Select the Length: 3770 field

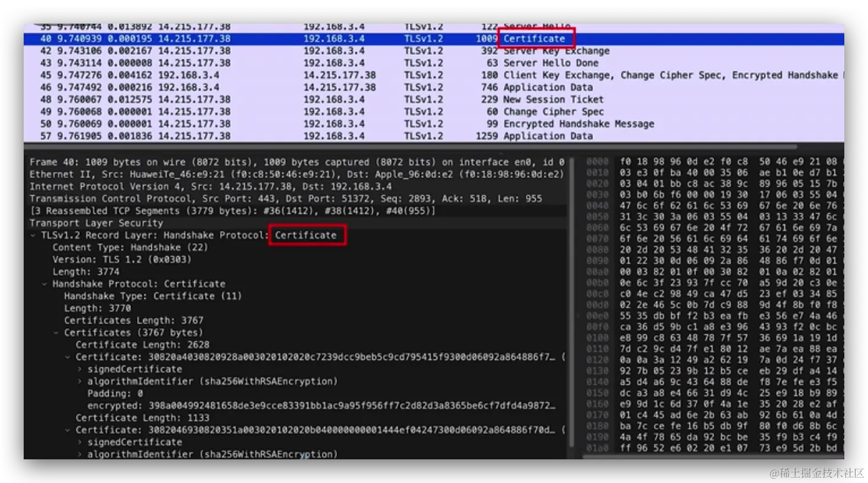[x=97, y=308]
